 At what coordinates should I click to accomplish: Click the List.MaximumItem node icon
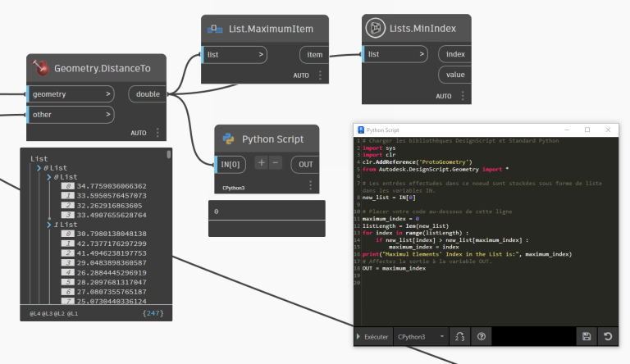click(x=215, y=29)
